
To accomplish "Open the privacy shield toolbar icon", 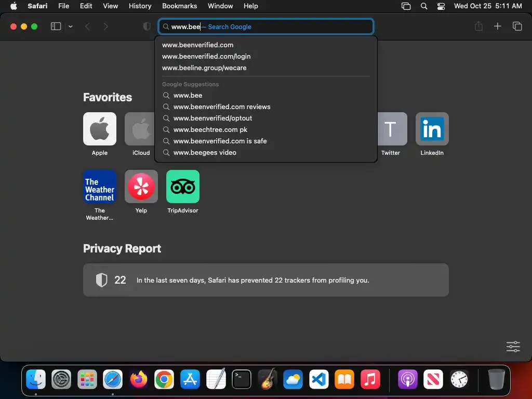I will 147,26.
